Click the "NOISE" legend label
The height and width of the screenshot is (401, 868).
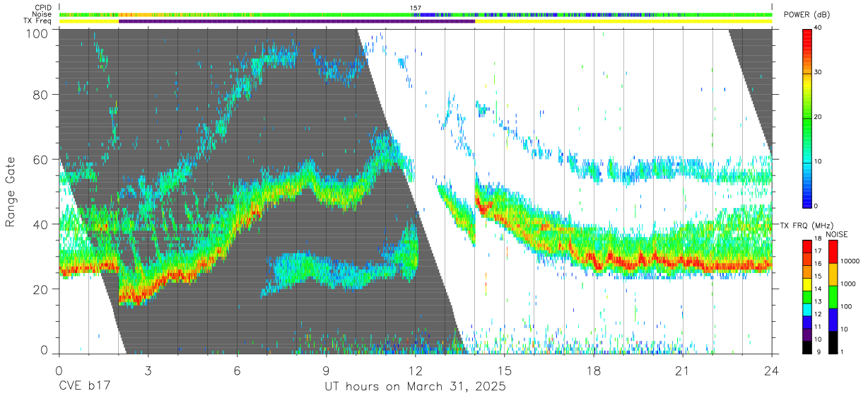click(837, 234)
